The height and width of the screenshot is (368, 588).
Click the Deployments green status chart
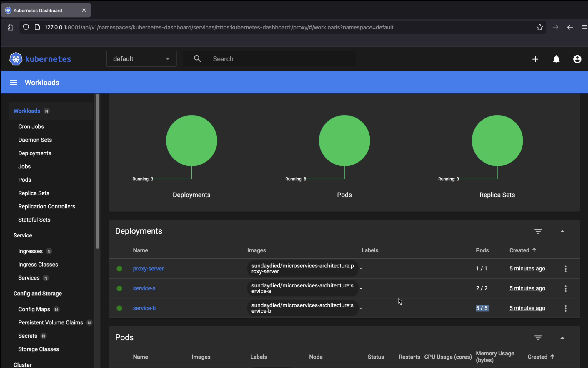191,140
